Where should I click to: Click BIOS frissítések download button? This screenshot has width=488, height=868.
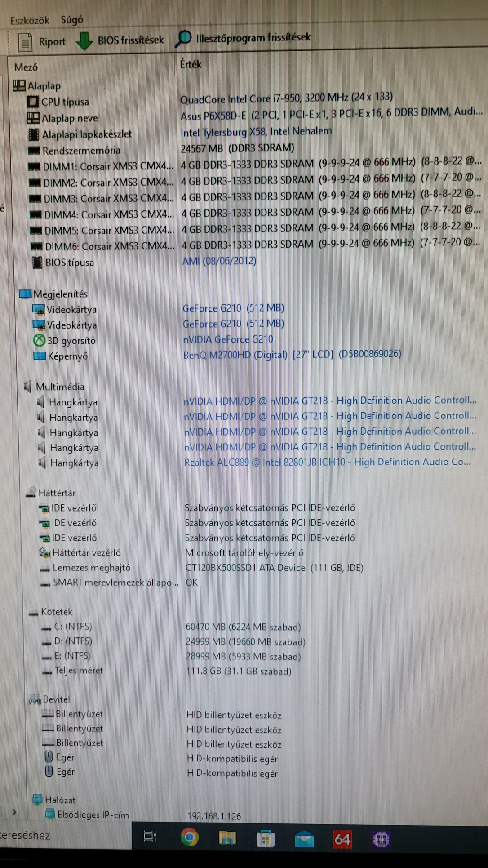pyautogui.click(x=120, y=40)
